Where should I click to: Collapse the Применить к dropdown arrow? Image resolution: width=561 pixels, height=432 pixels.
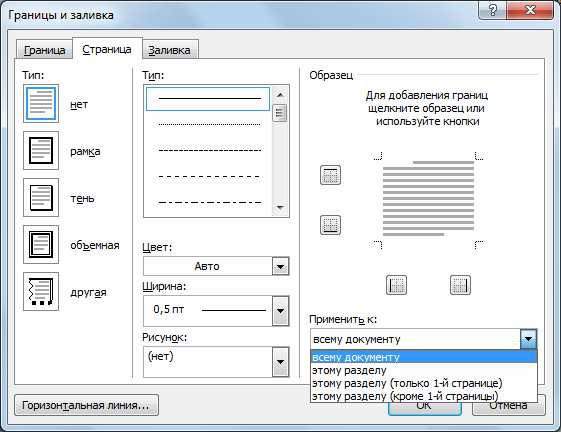(528, 339)
